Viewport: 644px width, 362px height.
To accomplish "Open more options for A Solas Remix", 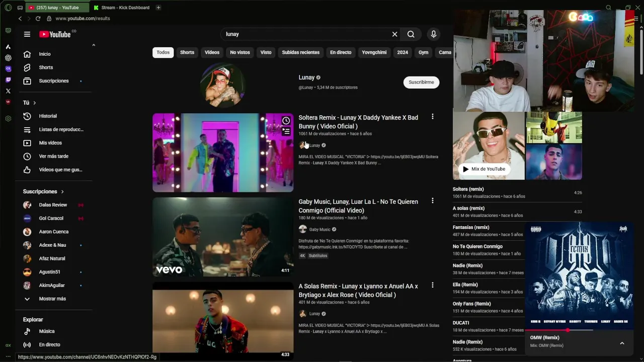I will click(x=432, y=285).
